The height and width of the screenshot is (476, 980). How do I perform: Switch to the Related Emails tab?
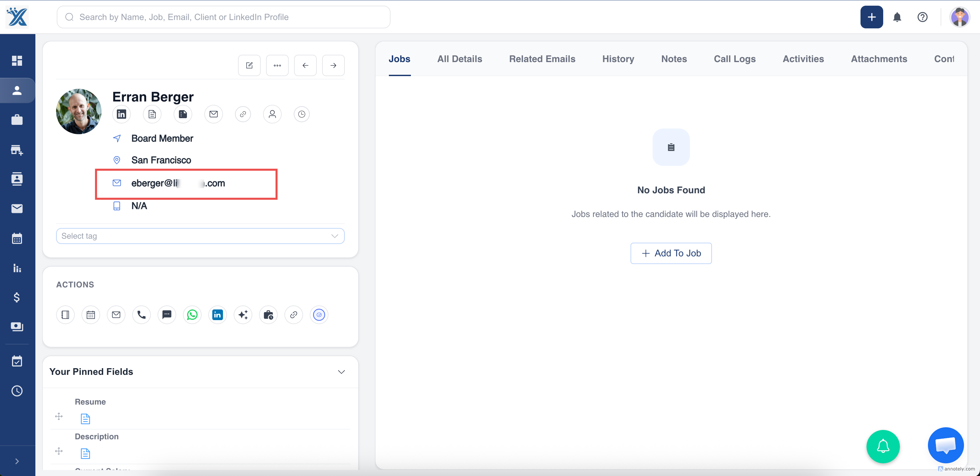pyautogui.click(x=542, y=59)
